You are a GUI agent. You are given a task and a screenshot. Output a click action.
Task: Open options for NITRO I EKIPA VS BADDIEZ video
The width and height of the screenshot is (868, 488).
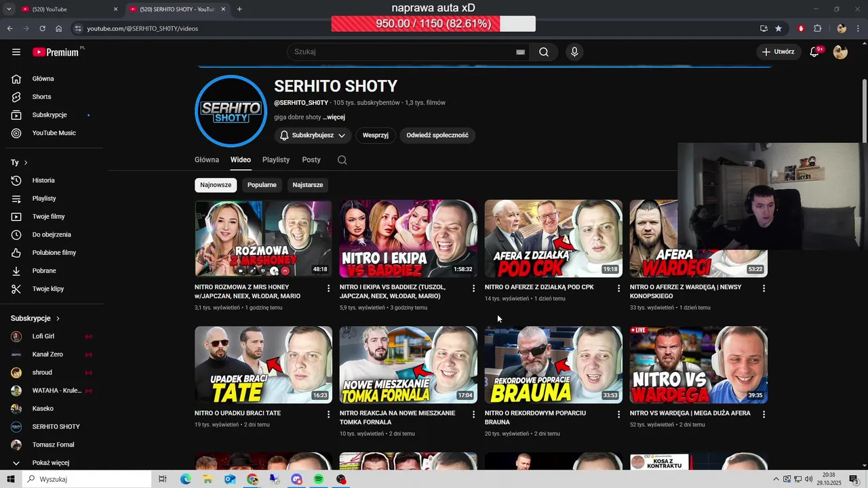[x=473, y=288]
